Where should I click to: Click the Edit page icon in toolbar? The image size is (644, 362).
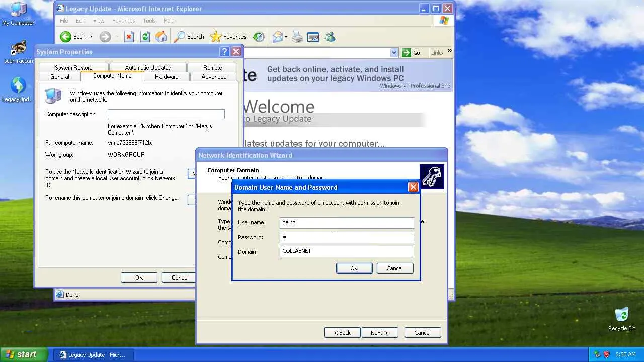tap(313, 37)
